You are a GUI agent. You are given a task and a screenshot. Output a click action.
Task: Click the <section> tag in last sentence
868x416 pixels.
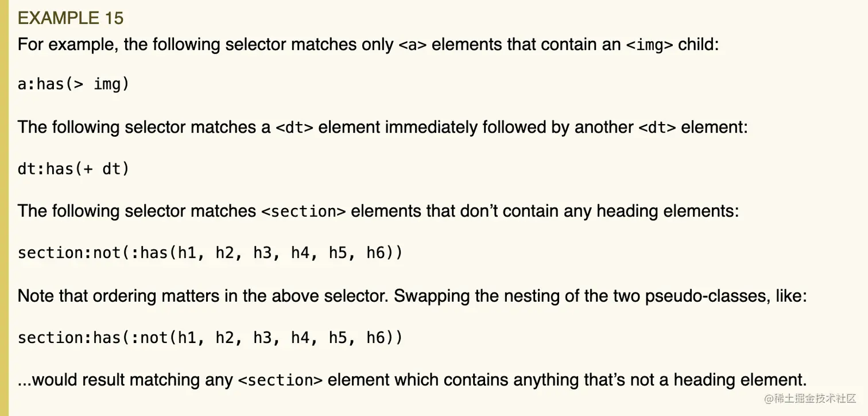pos(280,380)
